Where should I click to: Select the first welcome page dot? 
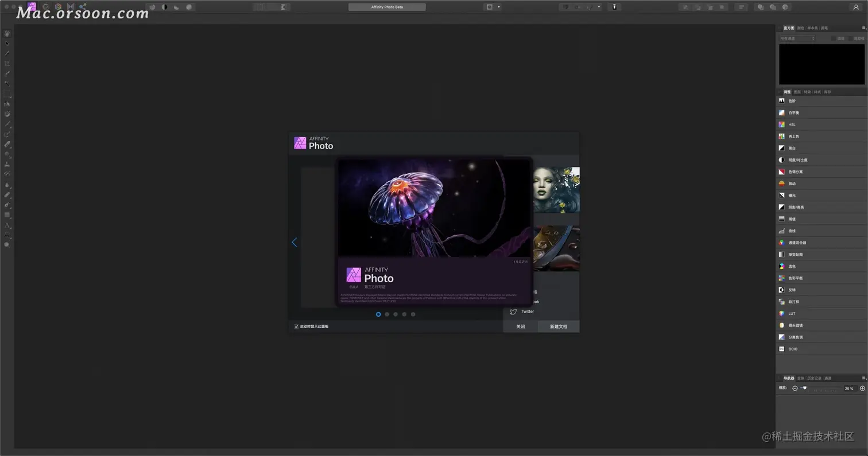(378, 314)
